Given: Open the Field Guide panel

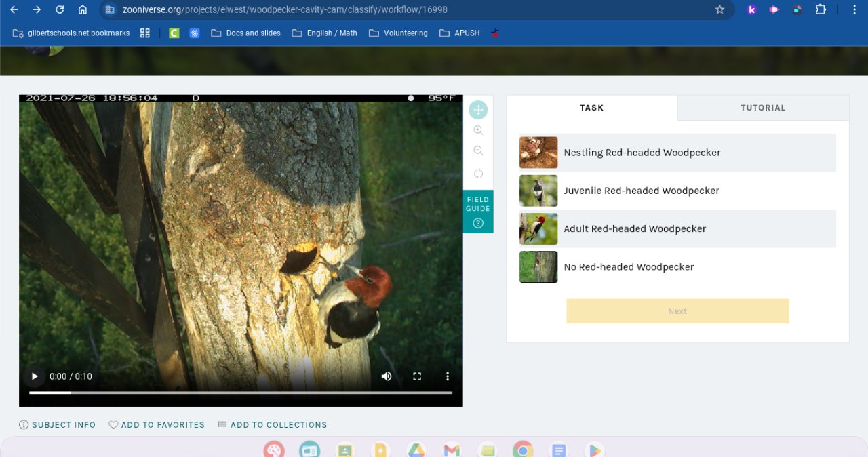Looking at the screenshot, I should (x=478, y=212).
